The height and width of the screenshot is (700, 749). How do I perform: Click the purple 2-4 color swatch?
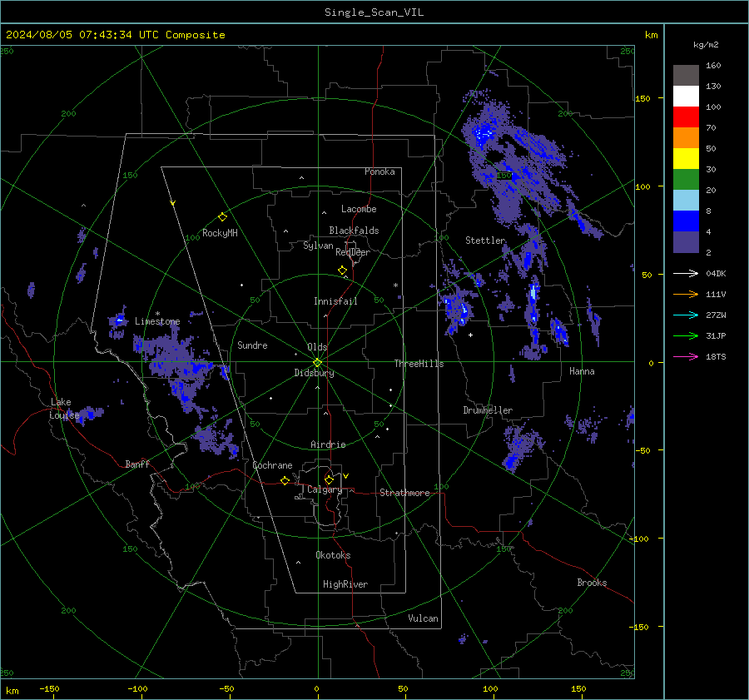[686, 242]
